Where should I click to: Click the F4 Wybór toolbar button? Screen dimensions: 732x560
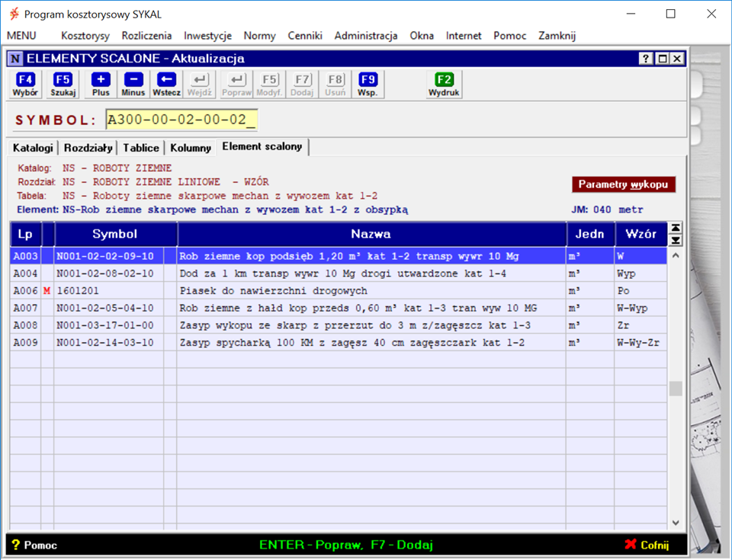25,85
